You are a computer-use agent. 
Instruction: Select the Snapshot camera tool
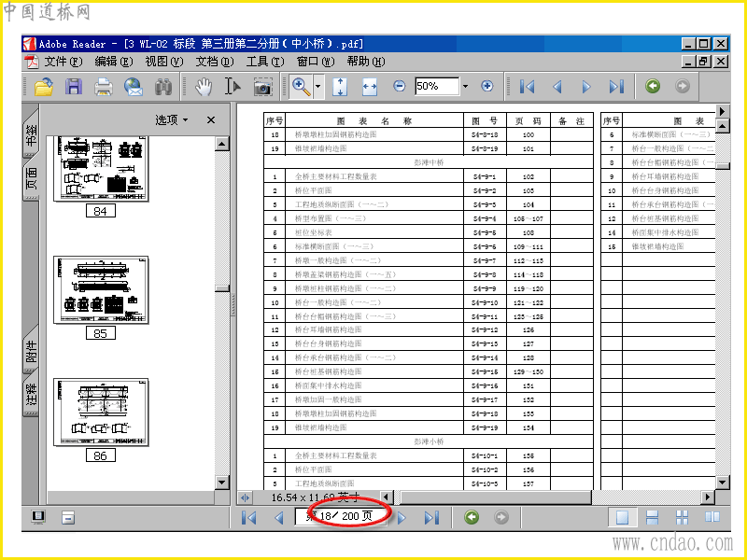coord(263,87)
